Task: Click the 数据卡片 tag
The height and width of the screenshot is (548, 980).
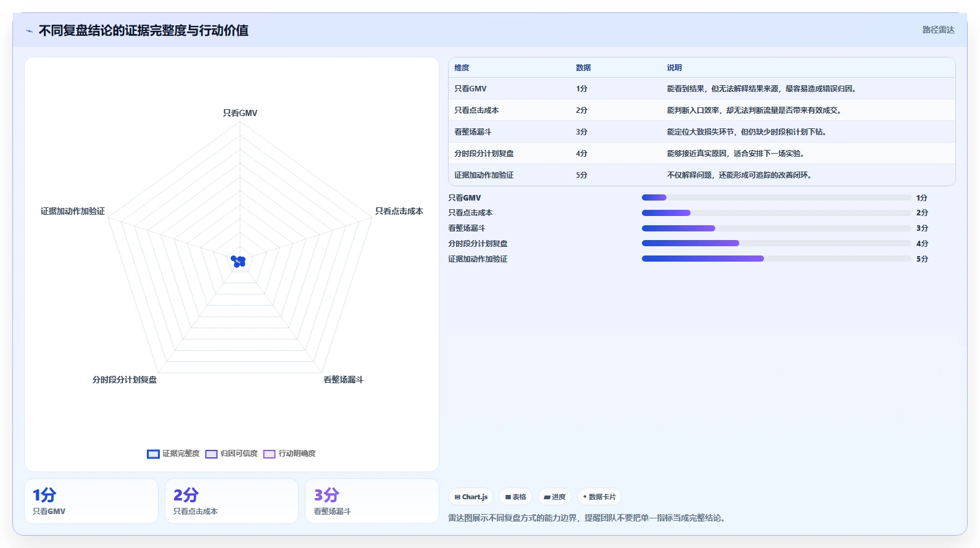Action: click(x=599, y=497)
